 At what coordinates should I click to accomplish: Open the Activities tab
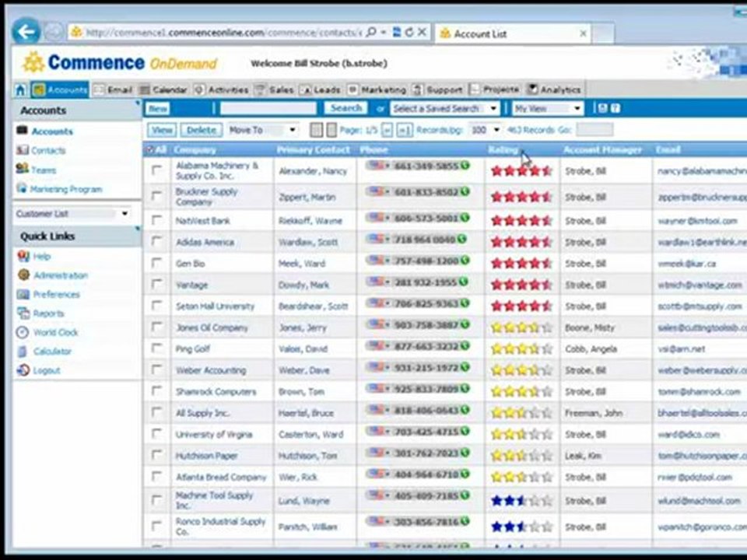click(x=222, y=89)
